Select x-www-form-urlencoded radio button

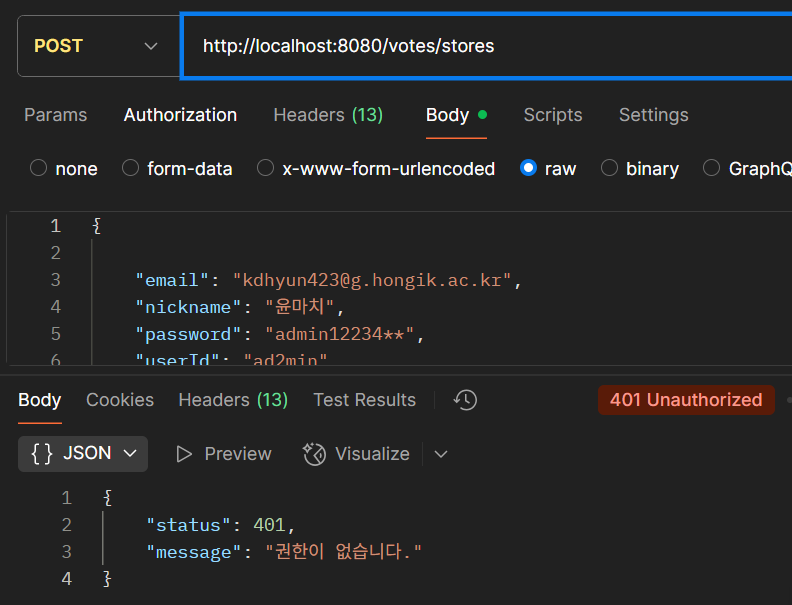point(266,168)
